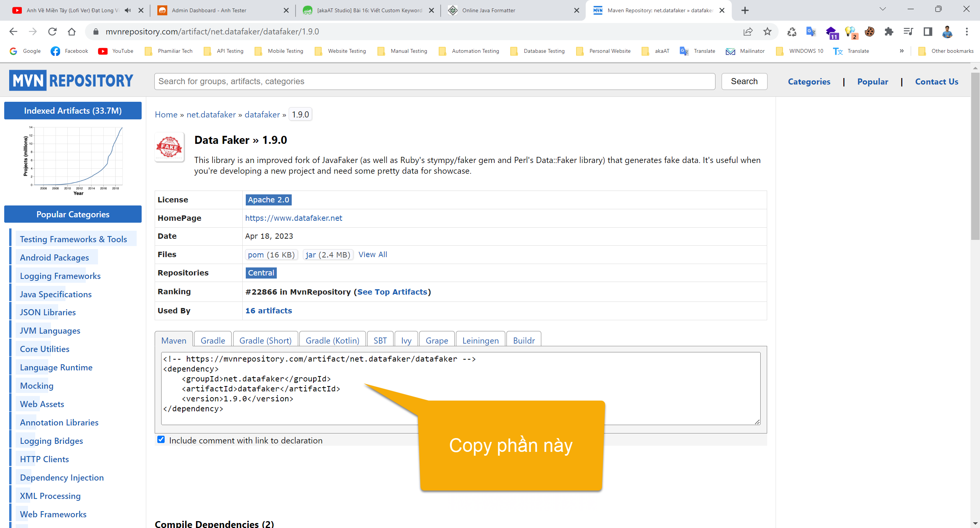The height and width of the screenshot is (528, 980).
Task: Expand the hidden bookmarks chevron
Action: tap(902, 51)
